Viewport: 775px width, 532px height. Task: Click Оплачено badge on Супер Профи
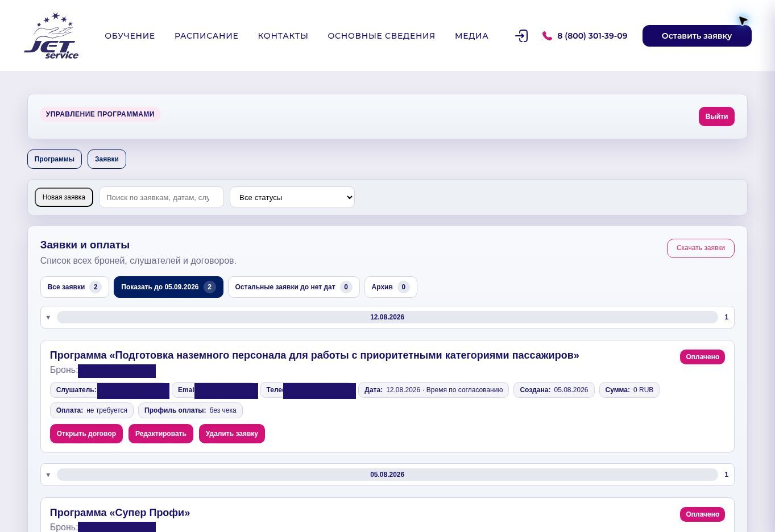[702, 514]
